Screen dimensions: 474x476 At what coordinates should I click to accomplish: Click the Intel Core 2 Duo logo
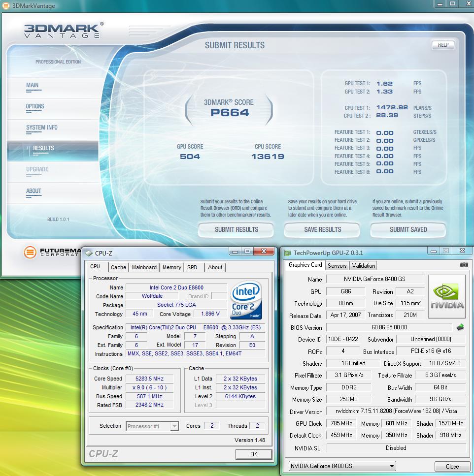[x=246, y=300]
